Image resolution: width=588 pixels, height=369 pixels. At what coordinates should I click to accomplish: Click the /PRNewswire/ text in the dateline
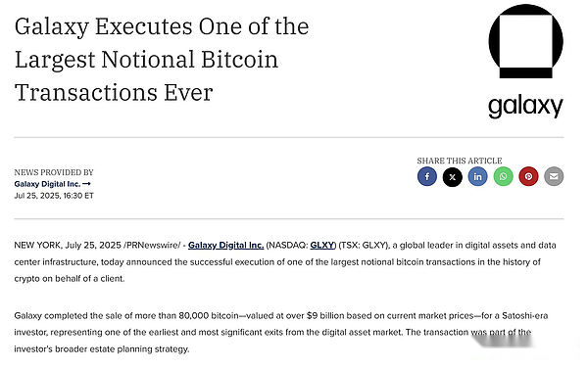[152, 246]
